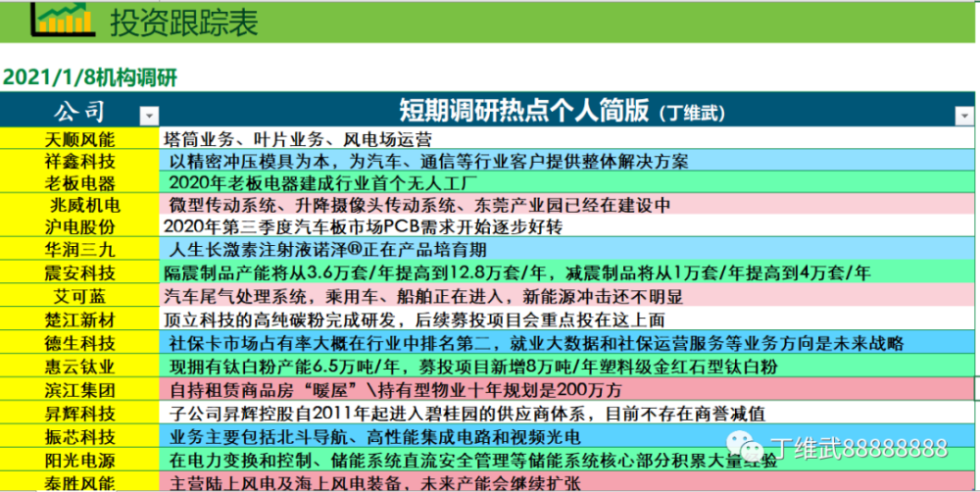
Task: Select the 德生科技 company cell
Action: pos(80,342)
